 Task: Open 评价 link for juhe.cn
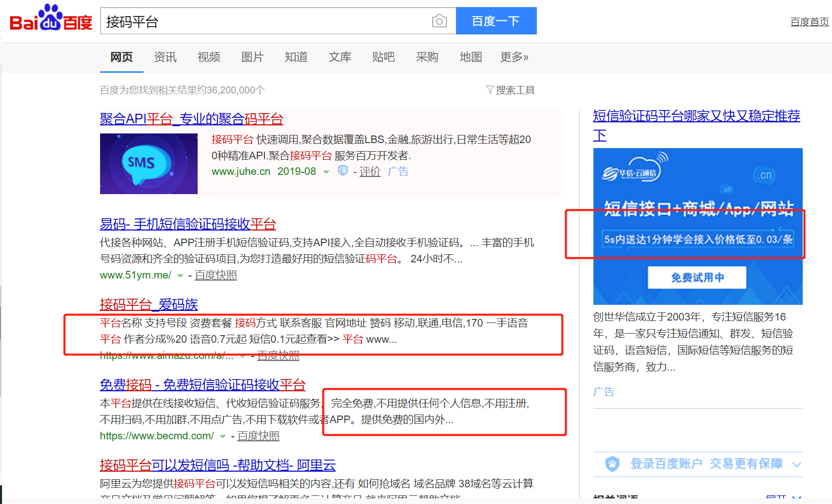(370, 172)
